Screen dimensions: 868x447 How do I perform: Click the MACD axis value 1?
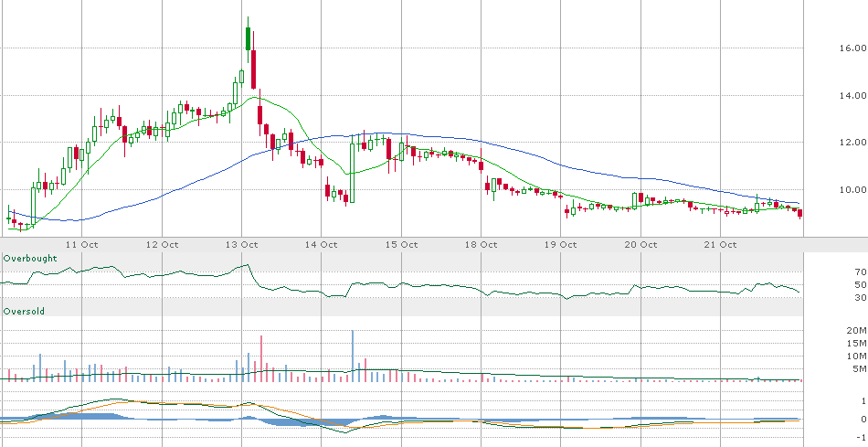tap(863, 401)
